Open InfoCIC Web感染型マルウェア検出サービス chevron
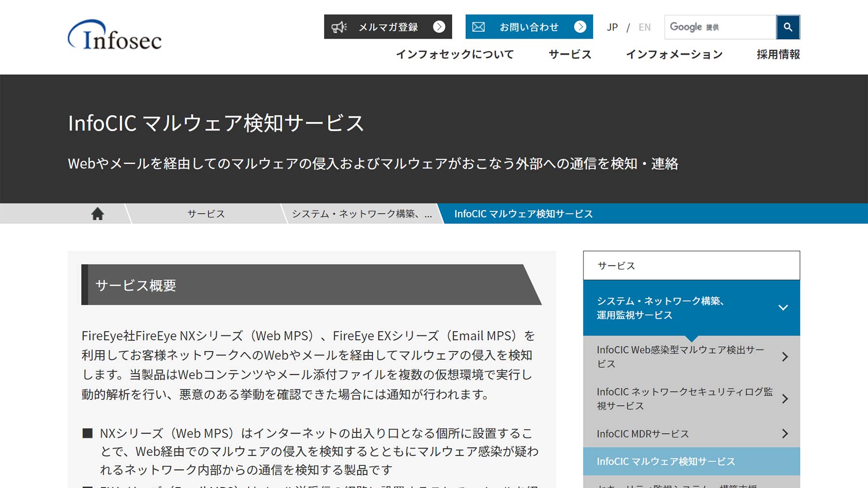Screen dimensions: 868x488 (785, 356)
